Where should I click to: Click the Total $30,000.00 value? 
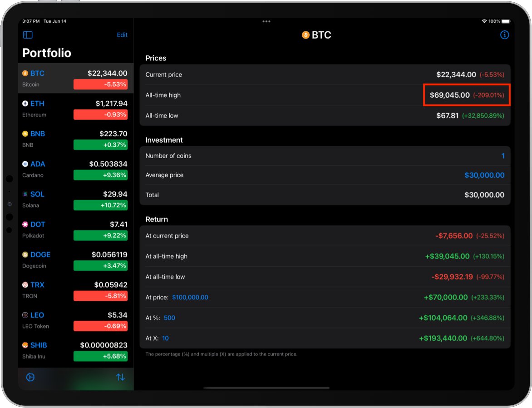pos(484,195)
